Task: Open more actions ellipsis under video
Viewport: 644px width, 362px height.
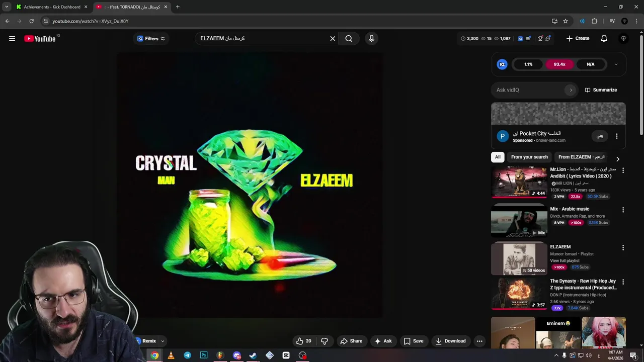Action: [479, 341]
